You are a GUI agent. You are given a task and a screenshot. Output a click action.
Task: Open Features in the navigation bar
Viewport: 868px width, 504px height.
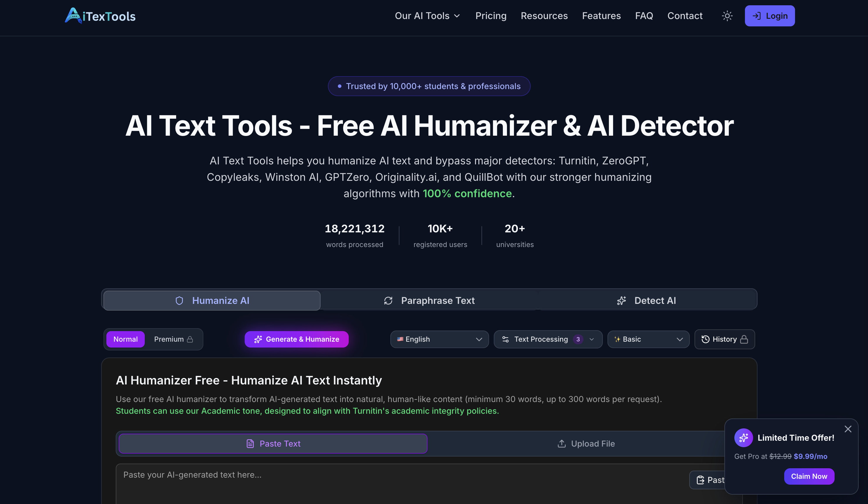pyautogui.click(x=601, y=16)
